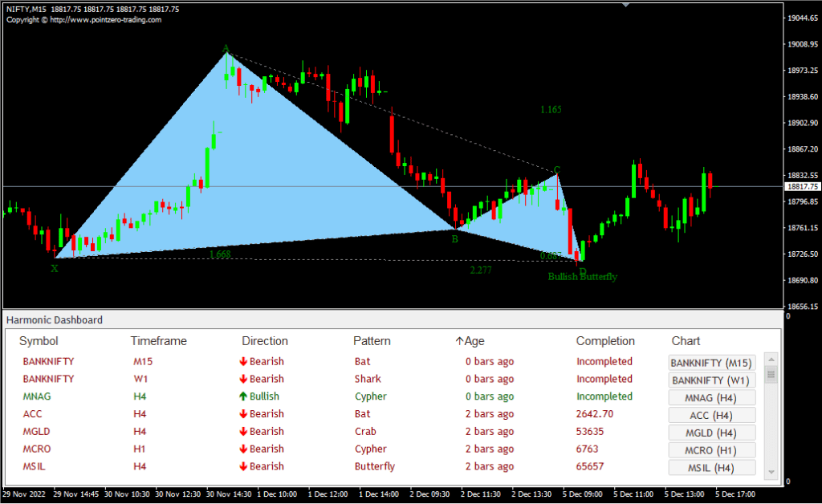This screenshot has width=822, height=504.
Task: Open the BANKNIFTY (M15) chart button
Action: coord(711,363)
